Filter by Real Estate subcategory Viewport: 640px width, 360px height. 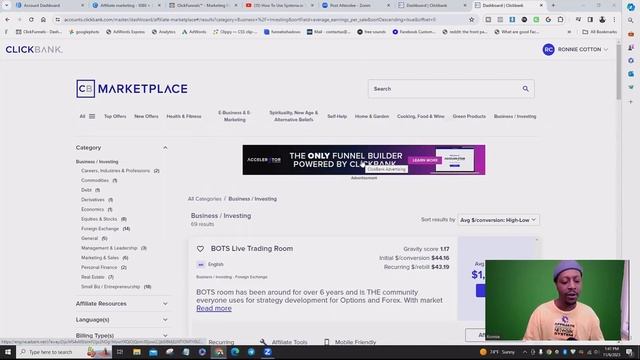pyautogui.click(x=93, y=277)
